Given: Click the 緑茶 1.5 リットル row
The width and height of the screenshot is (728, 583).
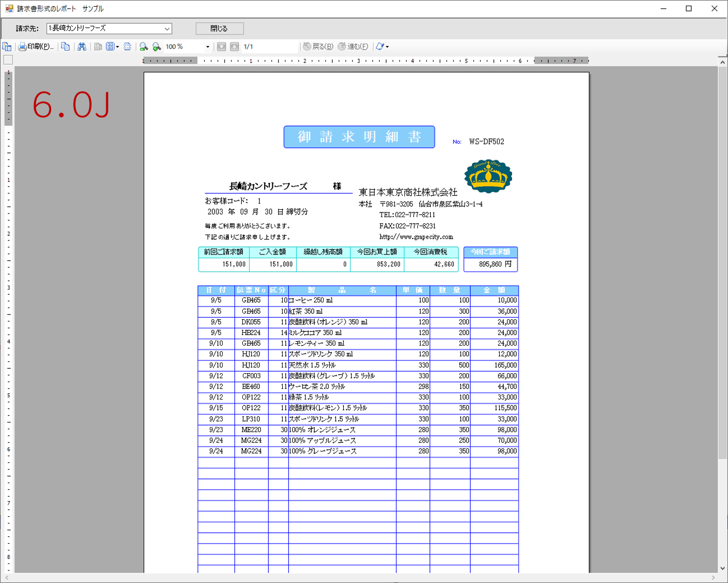Looking at the screenshot, I should [x=358, y=397].
